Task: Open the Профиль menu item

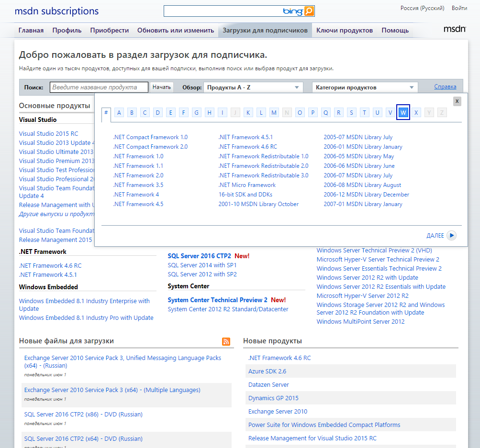Action: 67,30
